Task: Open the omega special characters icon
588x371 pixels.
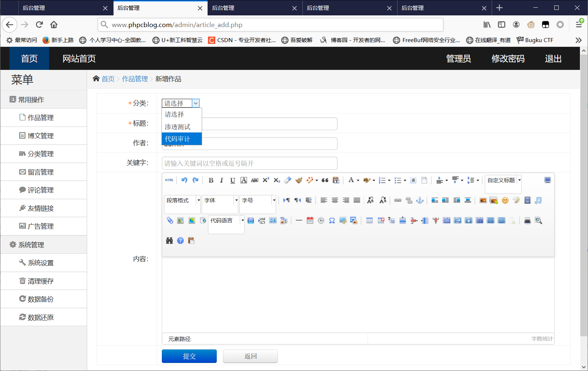Action: coord(332,220)
